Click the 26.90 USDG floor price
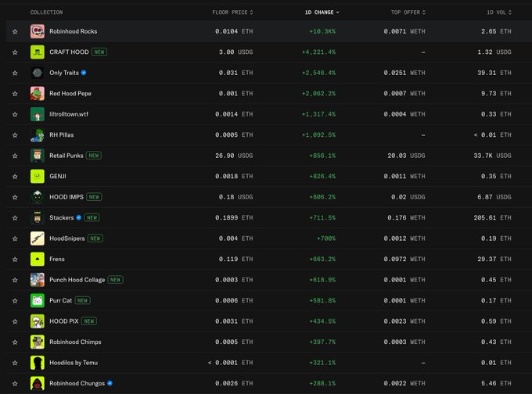The height and width of the screenshot is (394, 532). point(234,156)
